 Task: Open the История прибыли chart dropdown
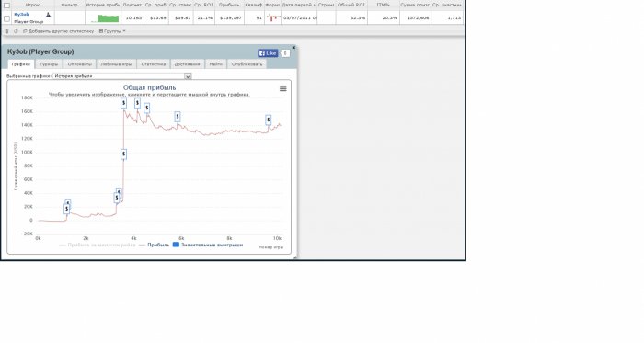(x=122, y=76)
